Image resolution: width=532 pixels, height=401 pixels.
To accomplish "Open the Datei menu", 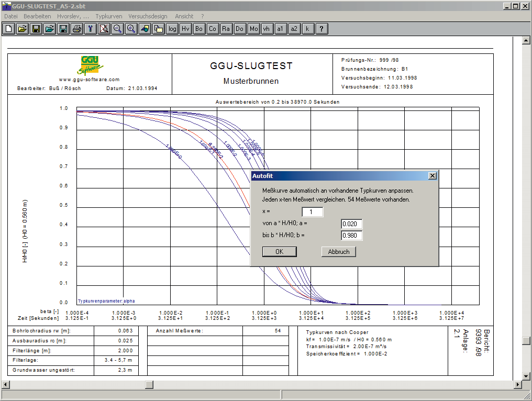I will point(11,16).
